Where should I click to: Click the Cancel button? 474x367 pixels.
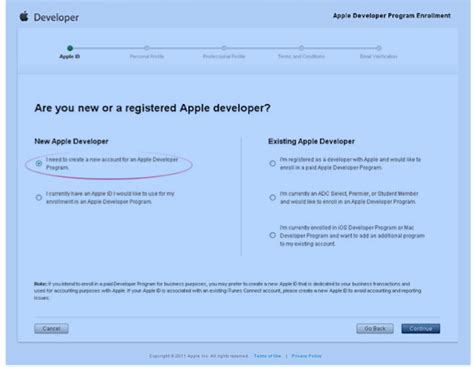coord(51,329)
